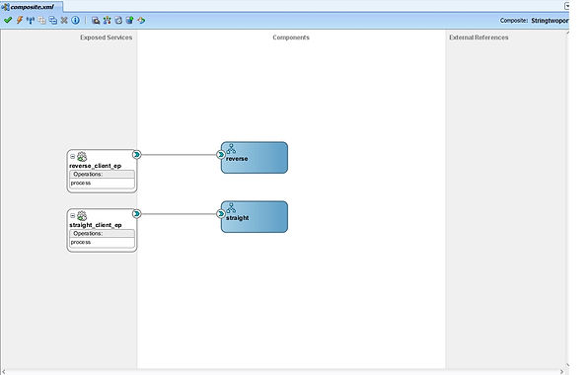
Task: Click the wire connecting straight_client_ep to straight
Action: 179,214
